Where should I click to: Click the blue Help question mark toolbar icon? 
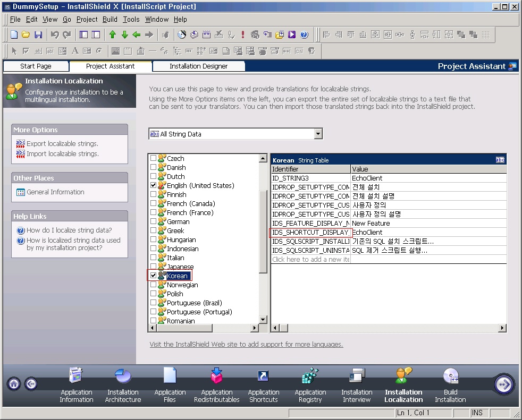click(x=304, y=35)
